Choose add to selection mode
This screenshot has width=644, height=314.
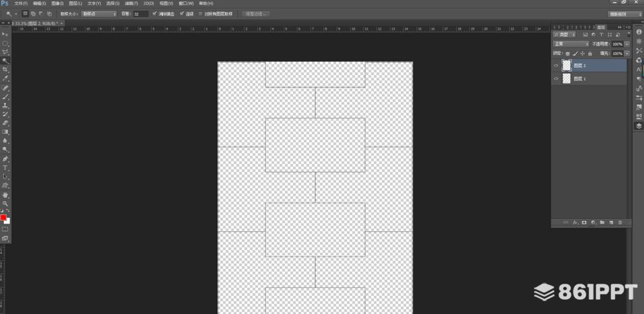click(x=33, y=14)
